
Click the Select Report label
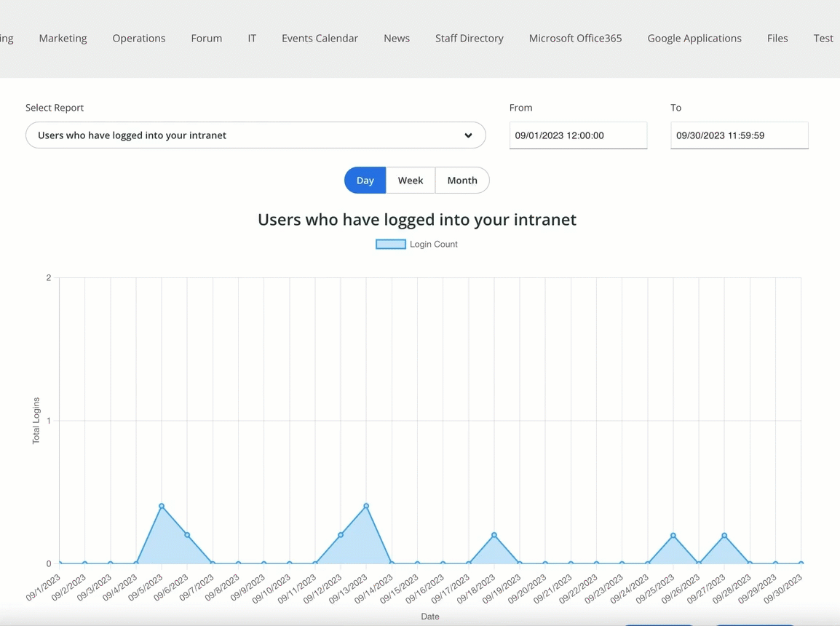tap(55, 108)
